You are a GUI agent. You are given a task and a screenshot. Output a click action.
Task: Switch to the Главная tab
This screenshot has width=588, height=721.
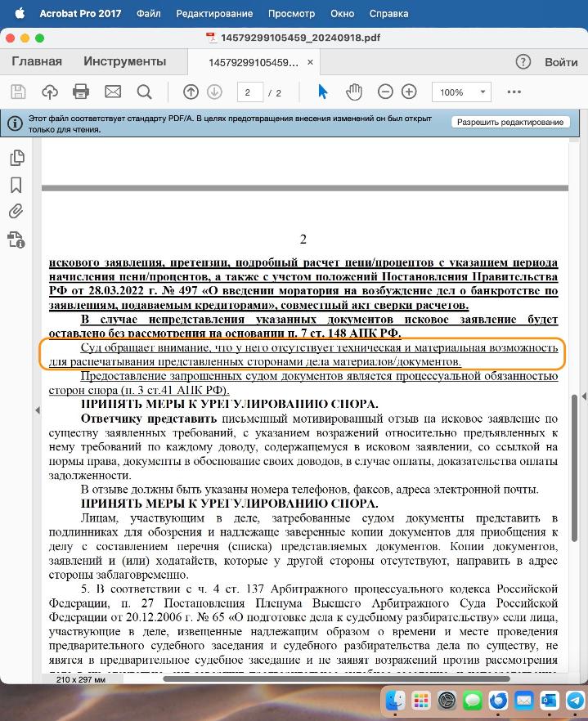click(37, 61)
